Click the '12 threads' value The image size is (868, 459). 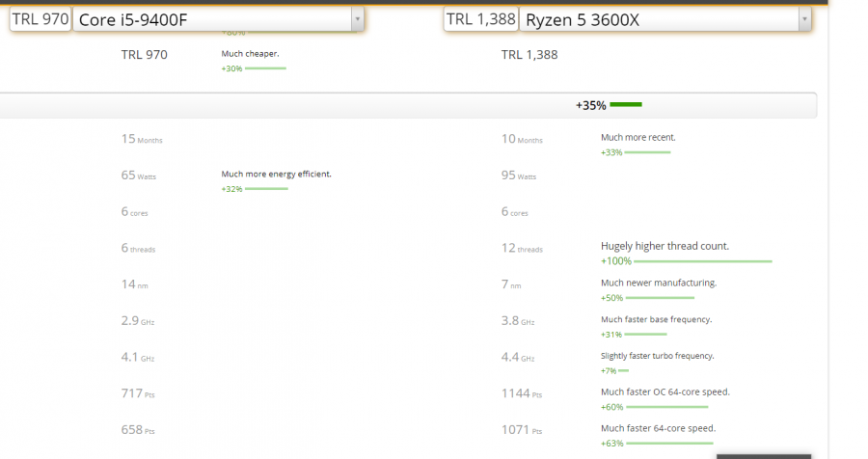(522, 248)
